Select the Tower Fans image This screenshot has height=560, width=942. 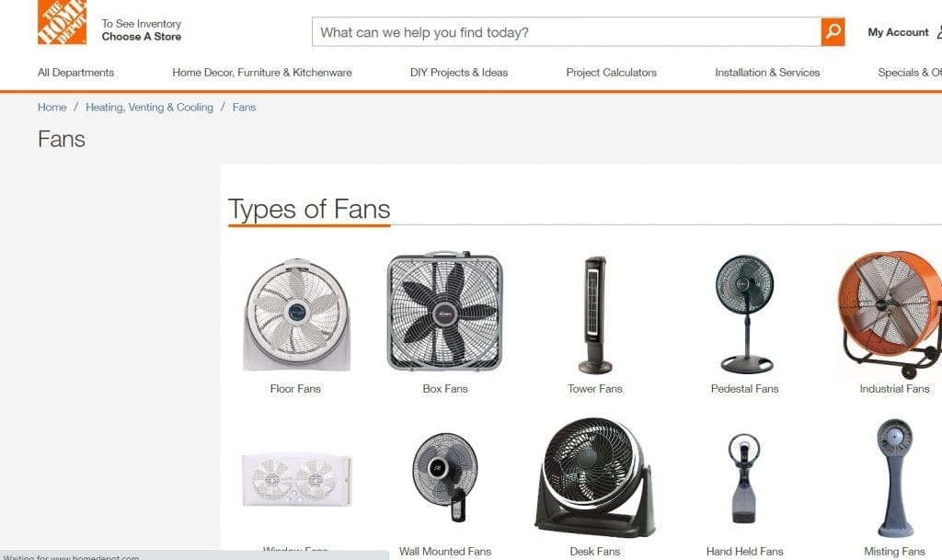(x=594, y=314)
